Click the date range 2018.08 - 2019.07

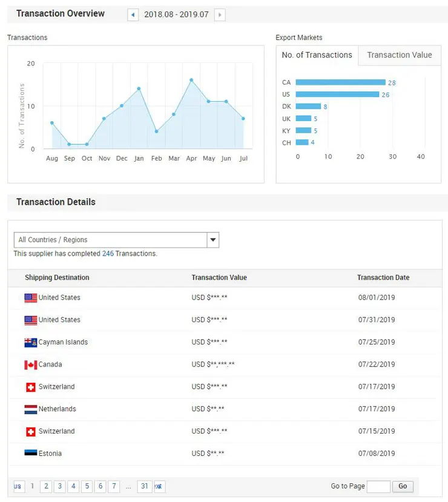point(176,15)
